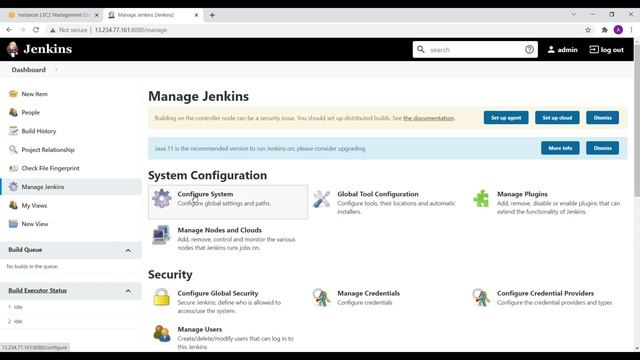Screen dimensions: 640x360
Task: Focus the Jenkins search field
Action: coord(475,50)
